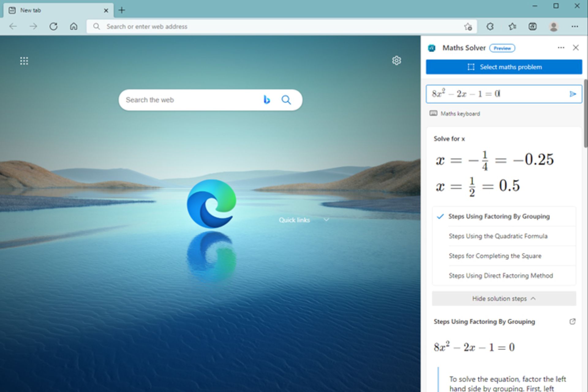588x392 pixels.
Task: Expand the Quick links chevron
Action: point(326,220)
